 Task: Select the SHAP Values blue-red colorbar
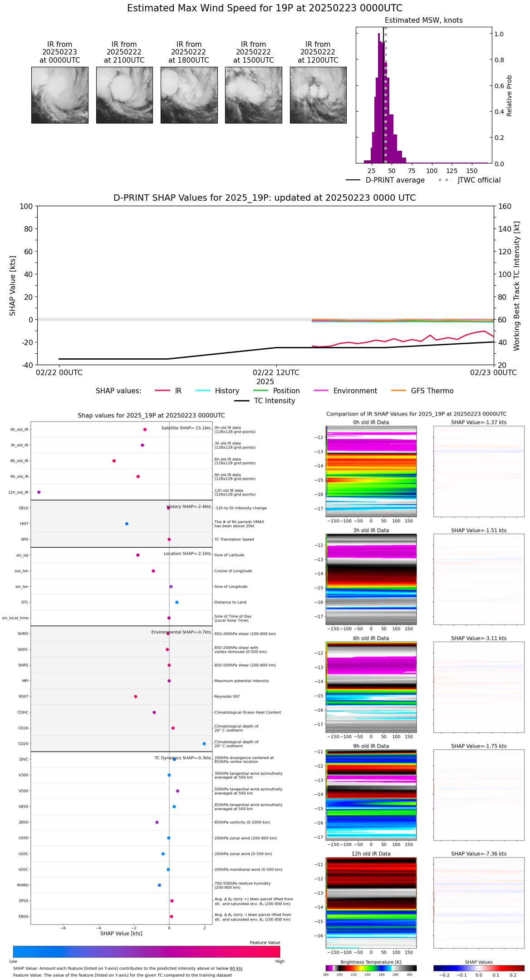[479, 968]
